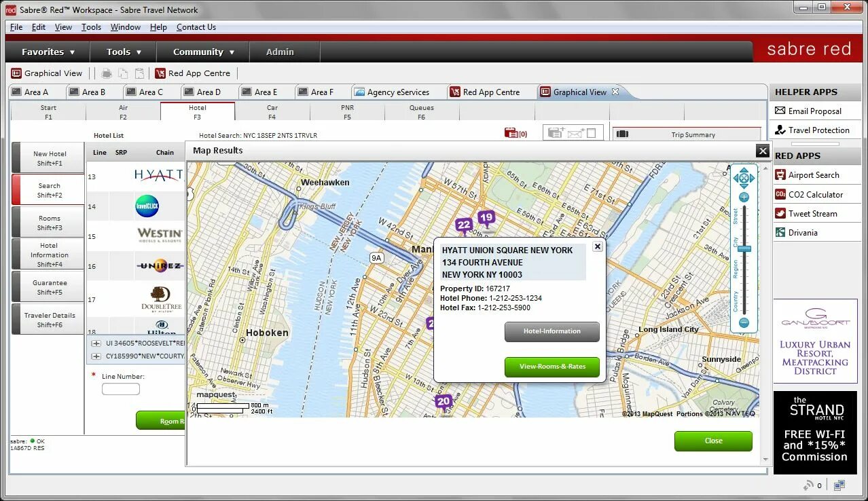
Task: Click the suitcase icon in Trip Summary
Action: (x=622, y=134)
